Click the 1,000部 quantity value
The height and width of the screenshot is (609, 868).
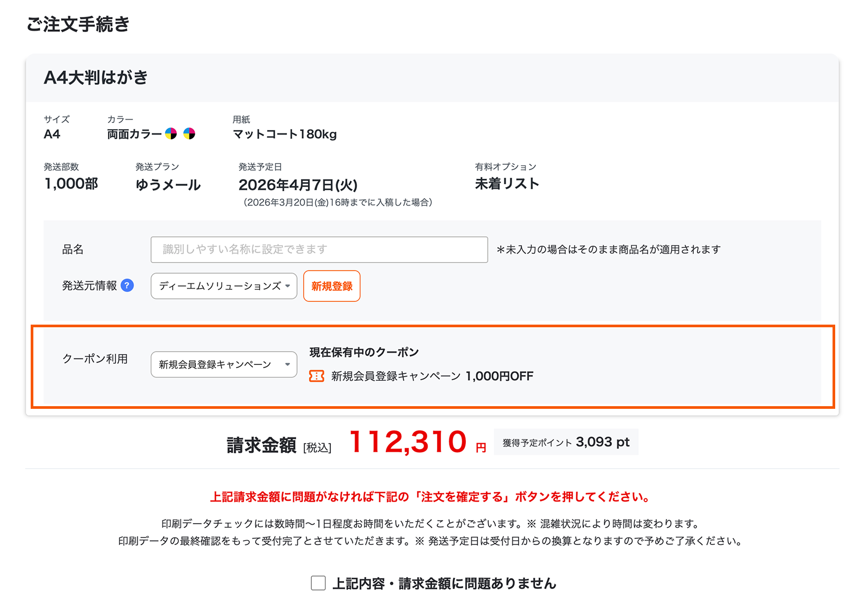point(71,184)
